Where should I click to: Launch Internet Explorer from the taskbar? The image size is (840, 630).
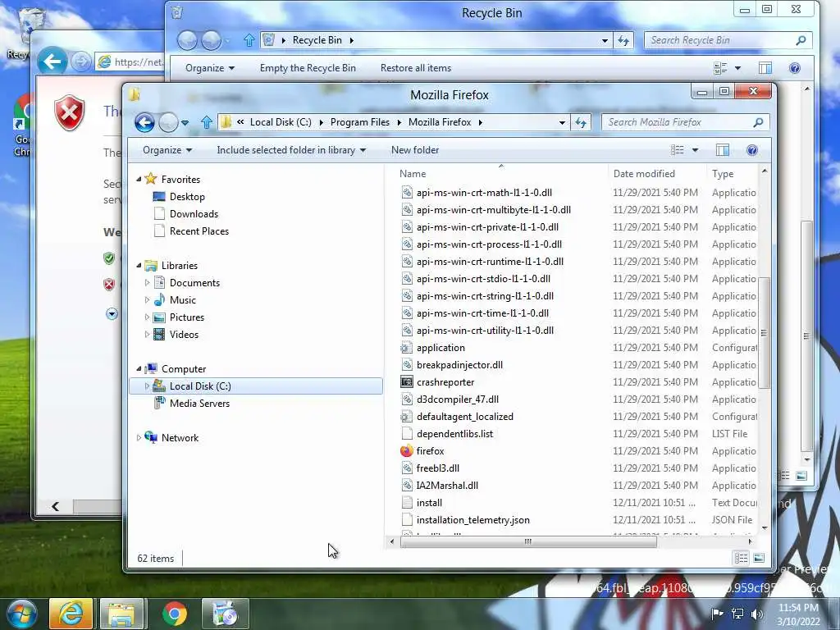[71, 614]
